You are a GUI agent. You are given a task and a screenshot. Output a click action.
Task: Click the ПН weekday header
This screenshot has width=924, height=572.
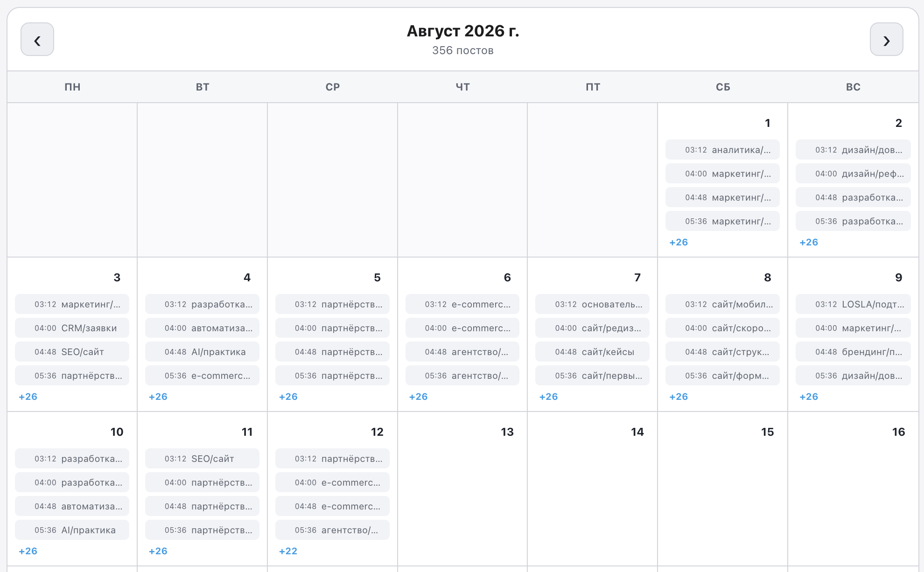point(72,87)
